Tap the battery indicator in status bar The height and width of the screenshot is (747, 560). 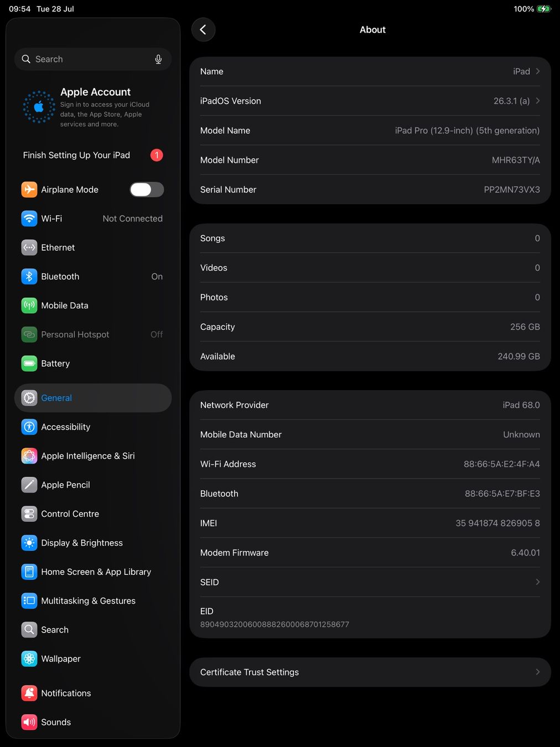[544, 9]
